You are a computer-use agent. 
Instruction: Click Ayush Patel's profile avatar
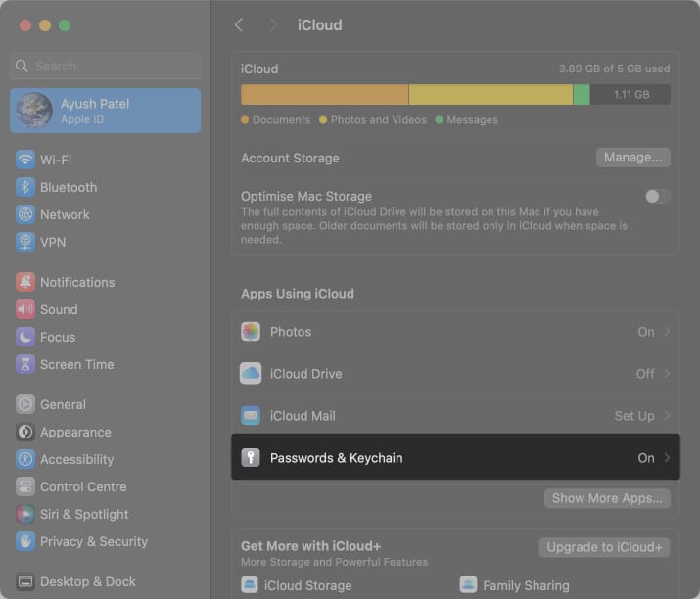point(34,111)
